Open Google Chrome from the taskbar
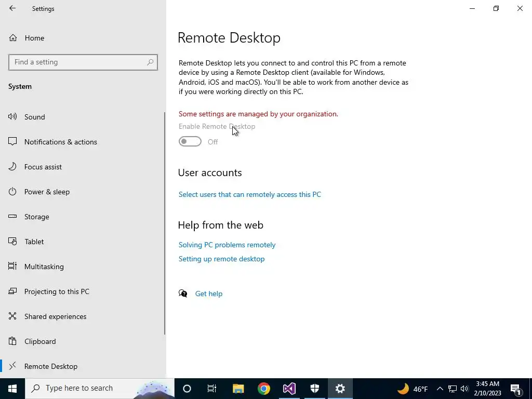The width and height of the screenshot is (532, 399). point(263,389)
